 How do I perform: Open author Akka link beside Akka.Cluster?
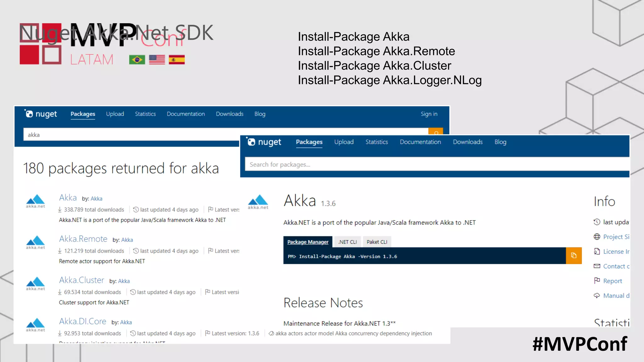[x=124, y=281]
